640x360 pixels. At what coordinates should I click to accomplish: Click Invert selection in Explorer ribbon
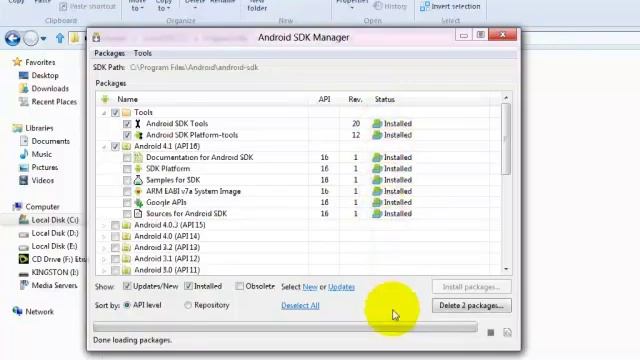pos(450,6)
